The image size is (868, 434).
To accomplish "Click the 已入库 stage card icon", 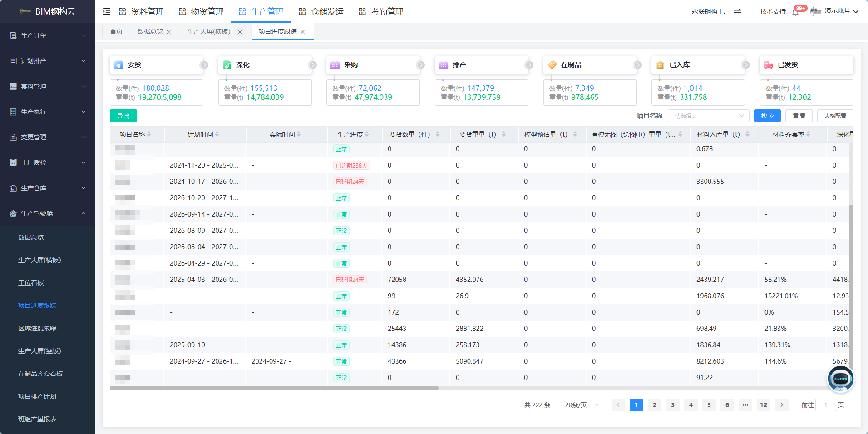I will [x=660, y=65].
